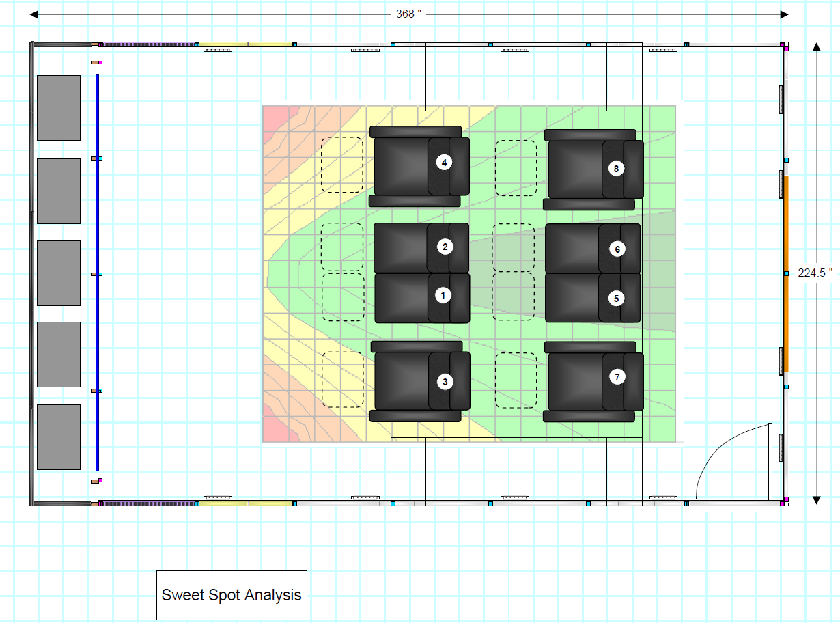The width and height of the screenshot is (840, 623).
Task: Select seat number 3 in front row
Action: [x=420, y=381]
